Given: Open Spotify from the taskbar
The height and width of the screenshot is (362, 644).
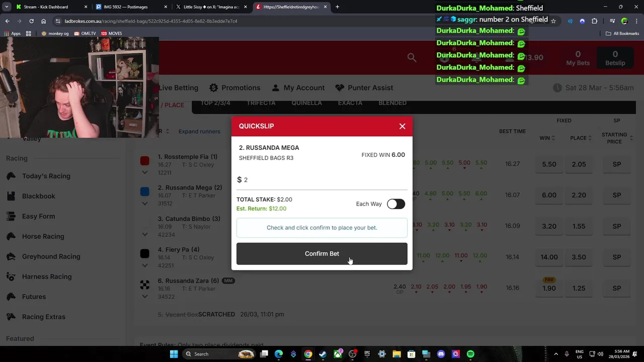Looking at the screenshot, I should (x=470, y=354).
